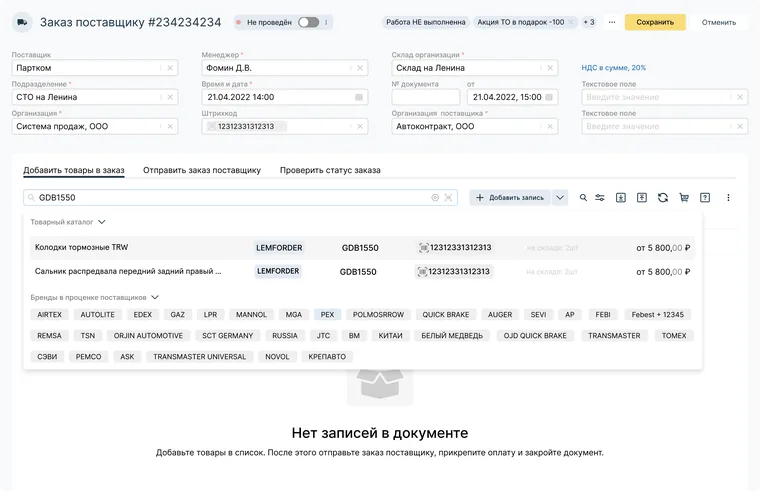Viewport: 760px width, 491px height.
Task: Click the first 'Текстовое поле' input
Action: pyautogui.click(x=665, y=97)
